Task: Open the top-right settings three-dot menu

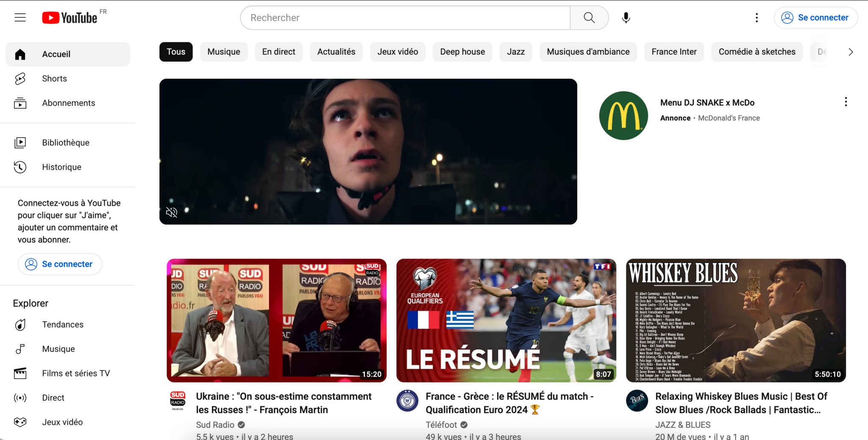Action: coord(757,17)
